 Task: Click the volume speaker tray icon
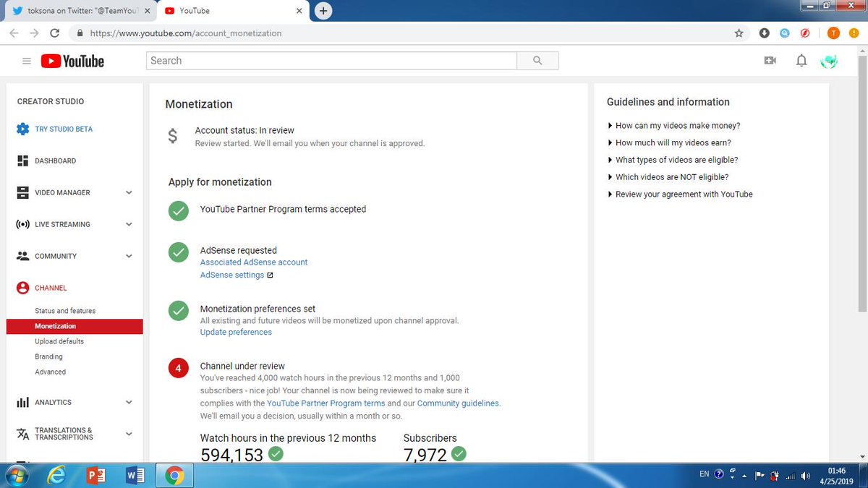point(807,476)
